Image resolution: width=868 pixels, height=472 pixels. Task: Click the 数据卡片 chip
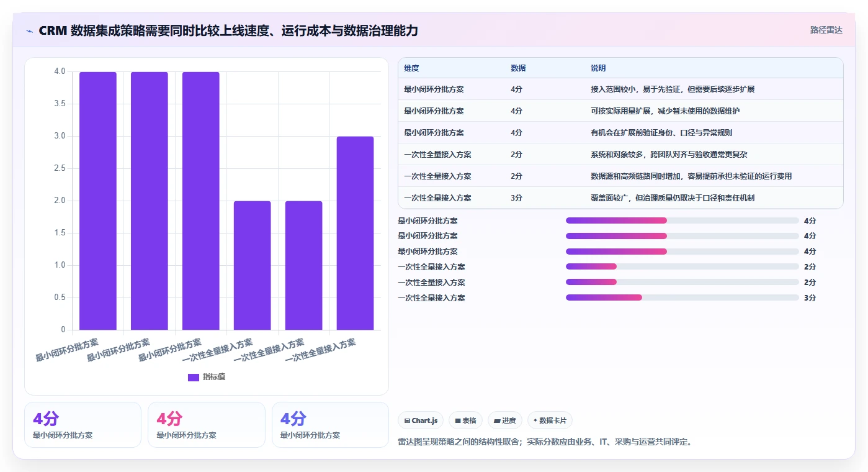[x=550, y=420]
